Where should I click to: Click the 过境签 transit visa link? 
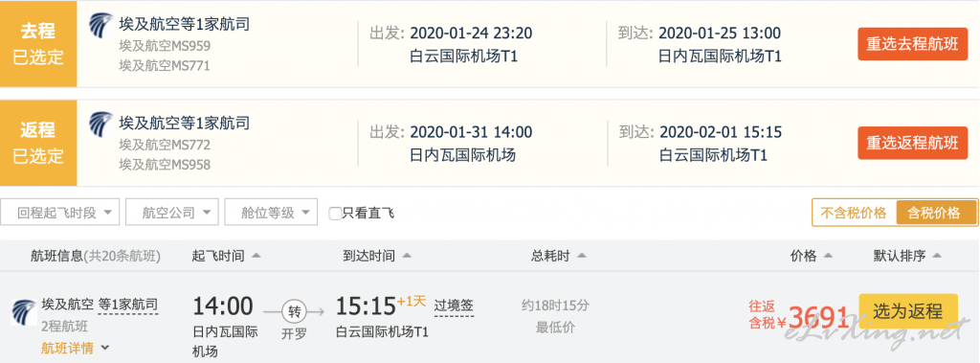pyautogui.click(x=454, y=306)
